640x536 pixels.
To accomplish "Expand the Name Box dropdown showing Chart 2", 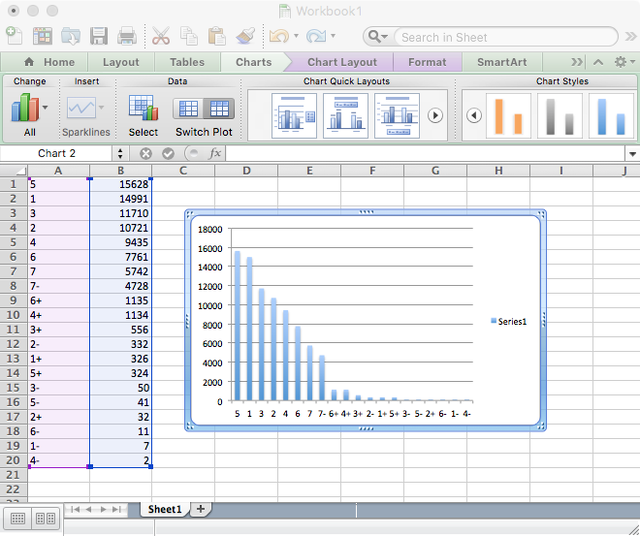I will pyautogui.click(x=121, y=153).
